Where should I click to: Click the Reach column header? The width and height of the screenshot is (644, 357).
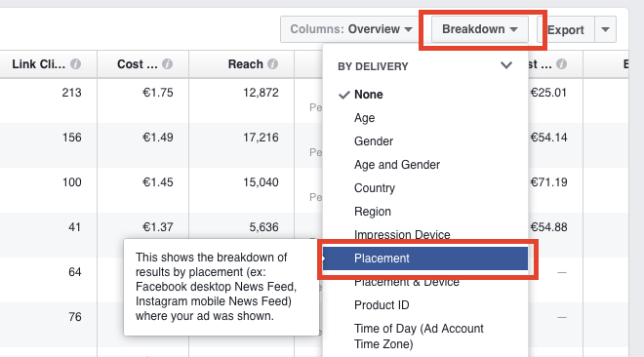click(245, 64)
